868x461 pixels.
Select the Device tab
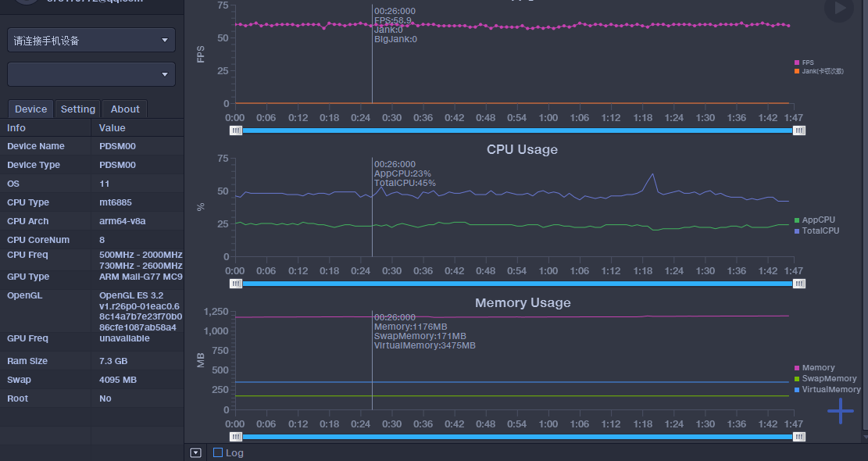[31, 109]
